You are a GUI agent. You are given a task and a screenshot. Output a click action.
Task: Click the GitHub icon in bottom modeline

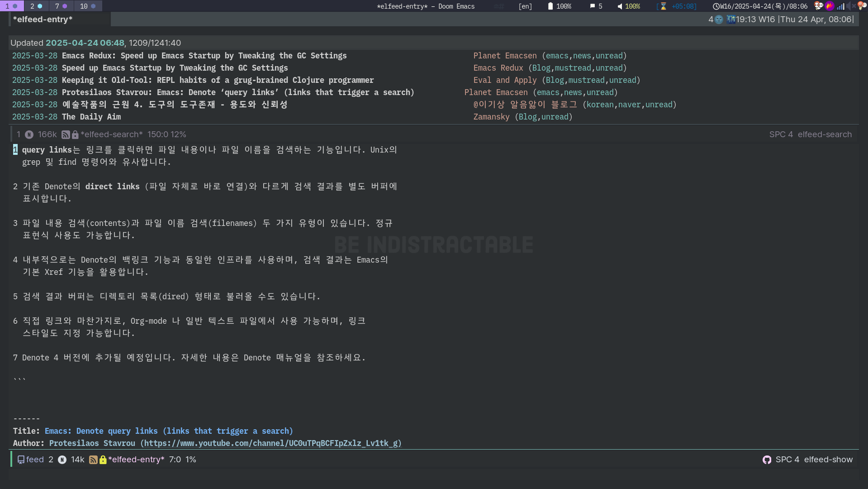click(767, 460)
